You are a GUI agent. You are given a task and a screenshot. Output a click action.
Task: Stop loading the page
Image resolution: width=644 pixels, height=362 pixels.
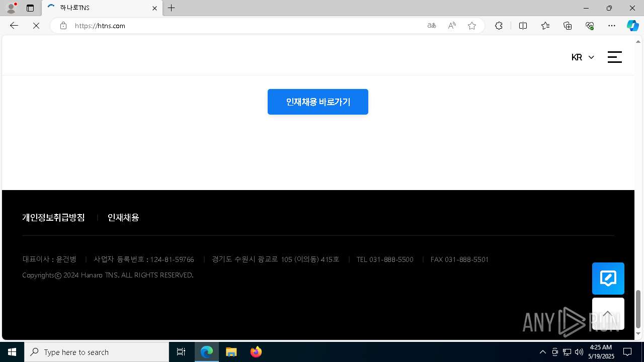coord(36,26)
